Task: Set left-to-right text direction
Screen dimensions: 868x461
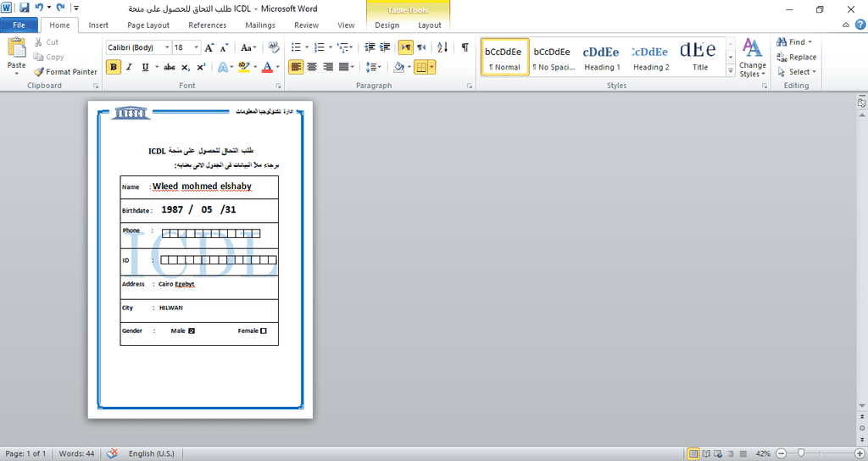Action: pos(406,47)
